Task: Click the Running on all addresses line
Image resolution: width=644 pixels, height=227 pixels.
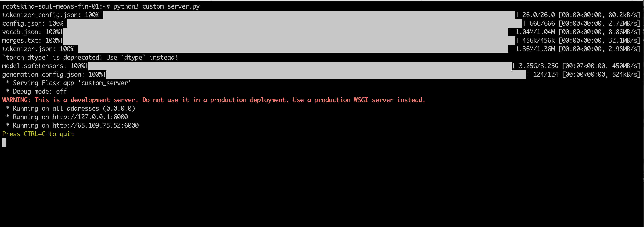Action: coord(70,108)
